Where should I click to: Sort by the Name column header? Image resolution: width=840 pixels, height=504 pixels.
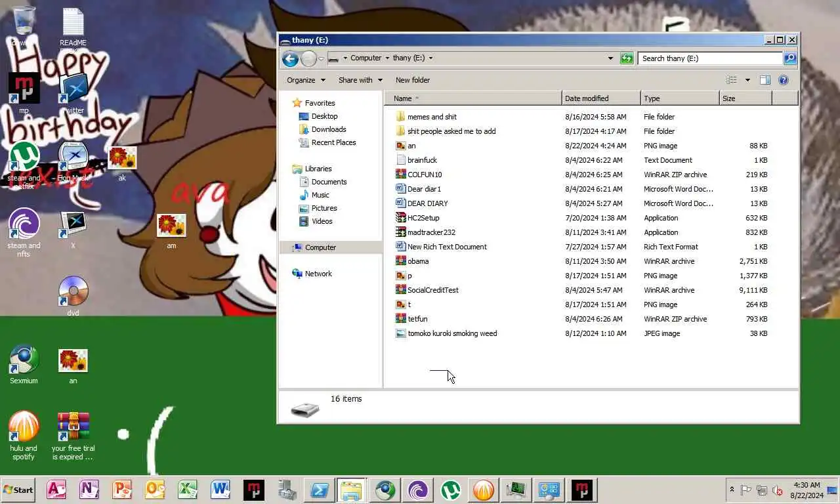[x=473, y=98]
